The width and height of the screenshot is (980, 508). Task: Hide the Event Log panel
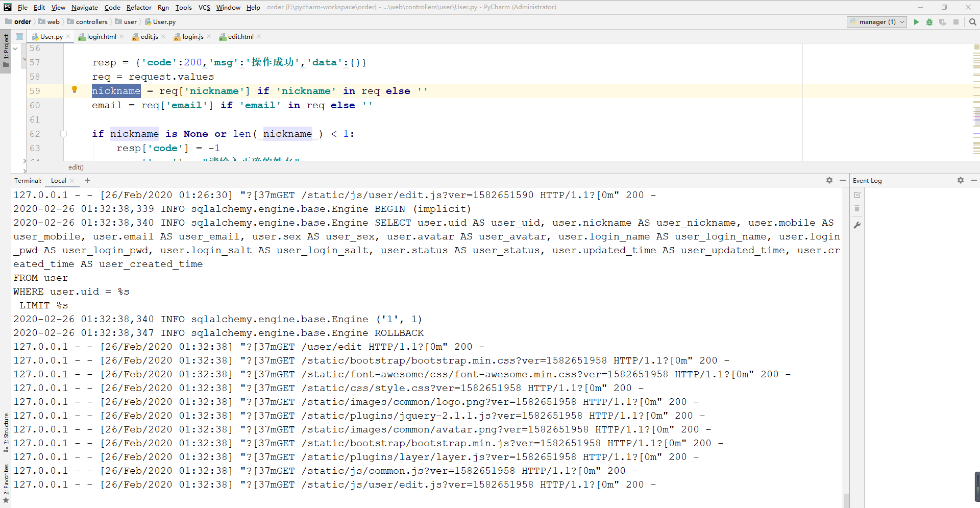click(973, 180)
